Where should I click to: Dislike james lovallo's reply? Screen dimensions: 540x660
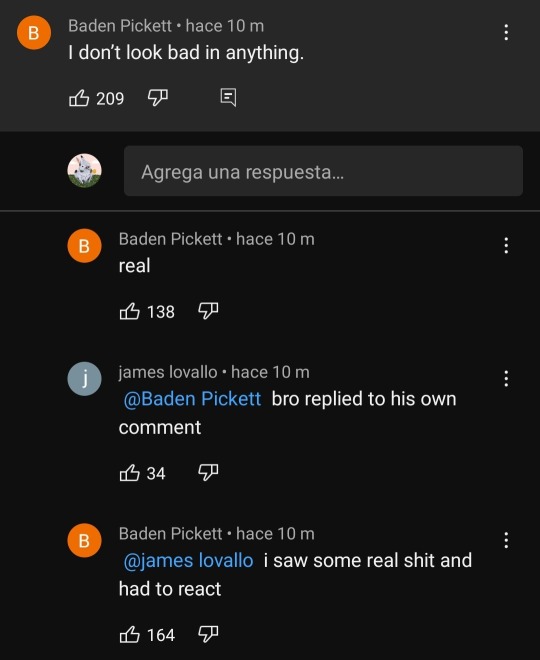click(208, 473)
